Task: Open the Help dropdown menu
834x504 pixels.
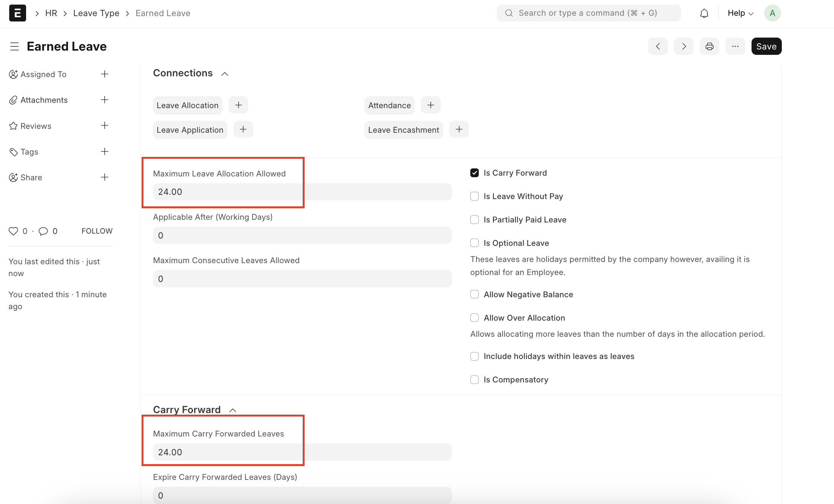Action: pyautogui.click(x=740, y=13)
